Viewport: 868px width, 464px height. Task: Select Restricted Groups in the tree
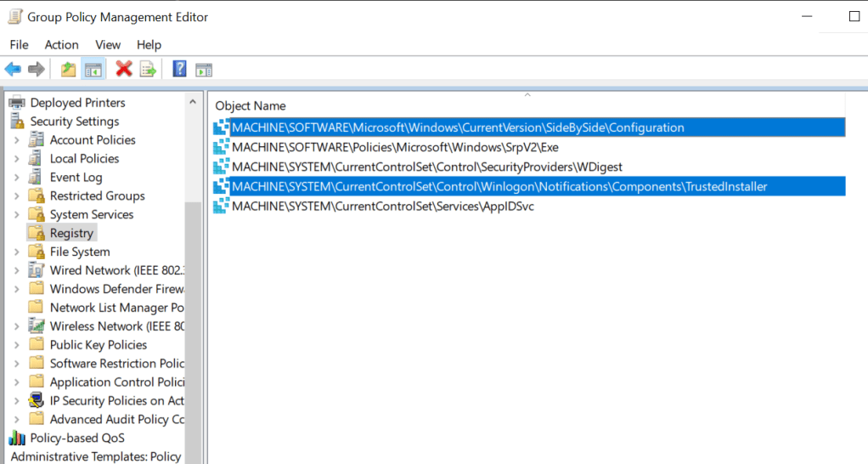pos(97,196)
